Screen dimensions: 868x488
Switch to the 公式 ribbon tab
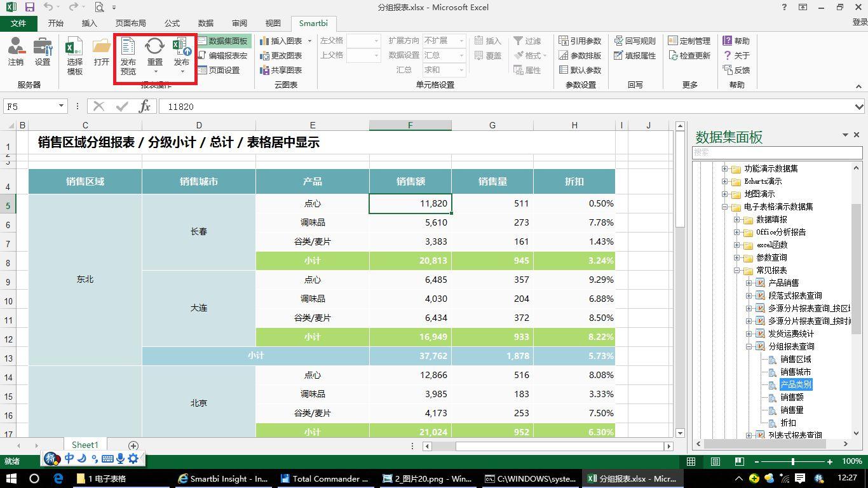pos(171,23)
